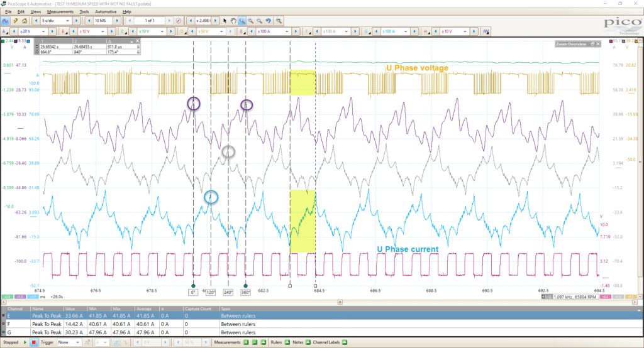Click the zoom out magnifier tool
This screenshot has width=644, height=348.
[x=259, y=21]
